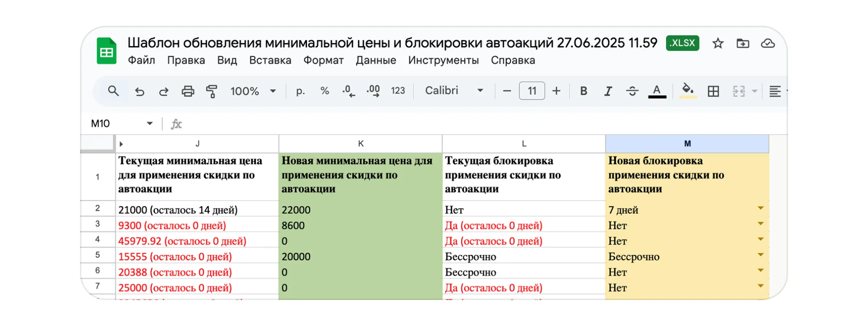The image size is (868, 326).
Task: Star this document
Action: tap(718, 43)
